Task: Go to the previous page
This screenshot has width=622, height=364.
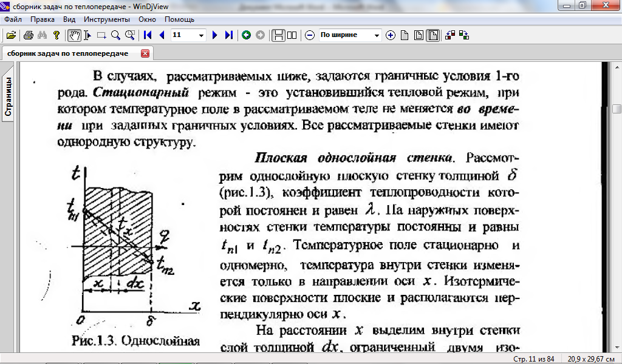Action: click(162, 35)
